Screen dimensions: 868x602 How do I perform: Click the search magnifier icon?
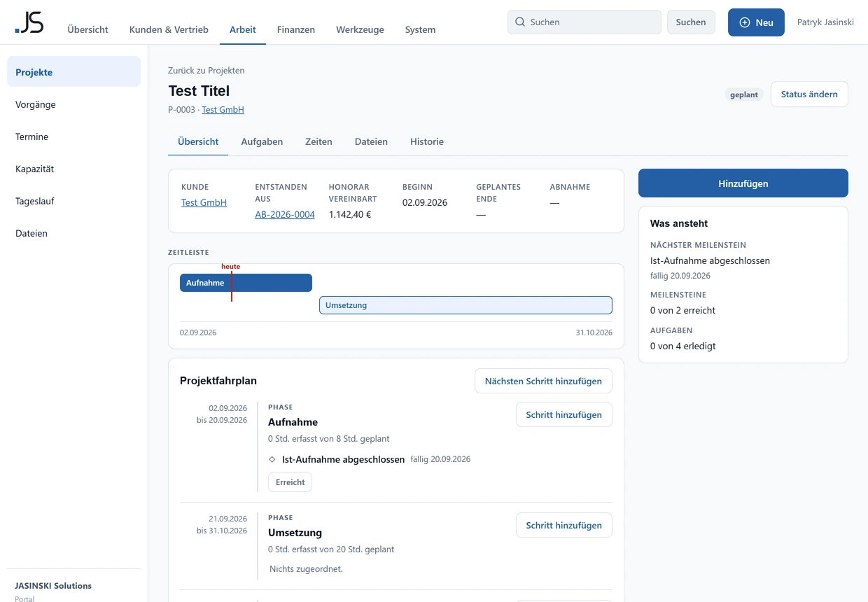point(520,22)
